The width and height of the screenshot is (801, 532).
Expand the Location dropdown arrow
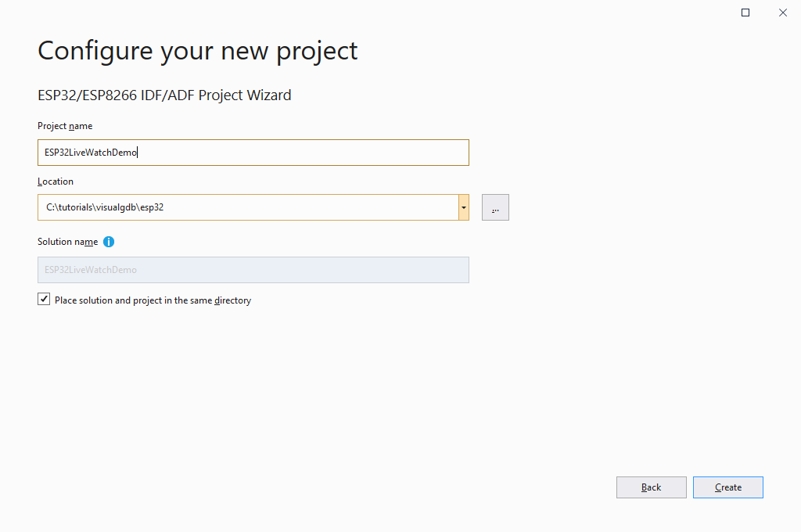click(463, 207)
